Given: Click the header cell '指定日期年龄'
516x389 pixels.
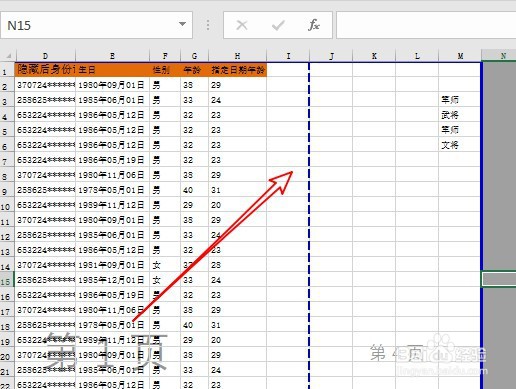Looking at the screenshot, I should (x=237, y=70).
